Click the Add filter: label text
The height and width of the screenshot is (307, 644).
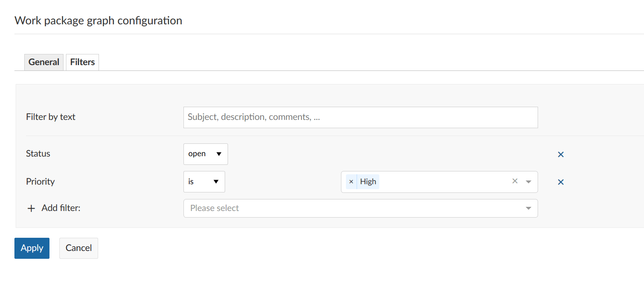click(61, 209)
